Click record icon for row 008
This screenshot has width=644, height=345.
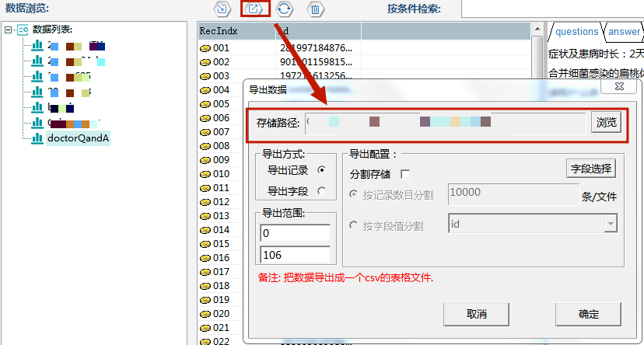[x=205, y=146]
